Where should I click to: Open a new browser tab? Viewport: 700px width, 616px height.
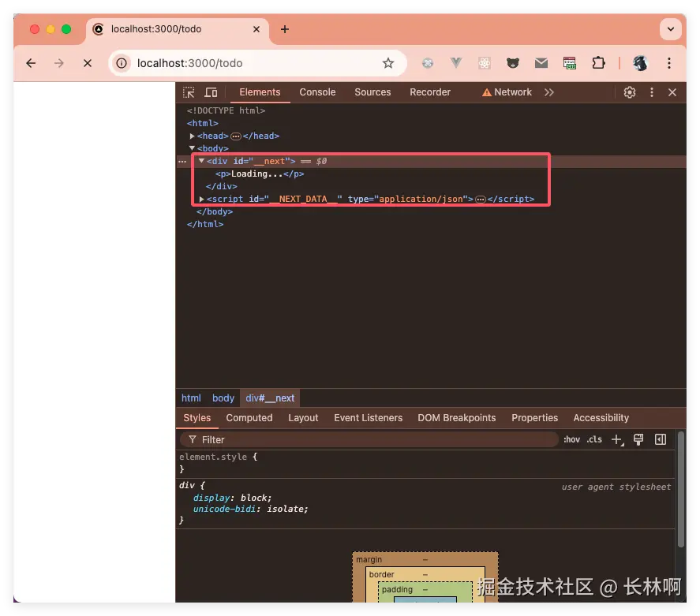285,29
